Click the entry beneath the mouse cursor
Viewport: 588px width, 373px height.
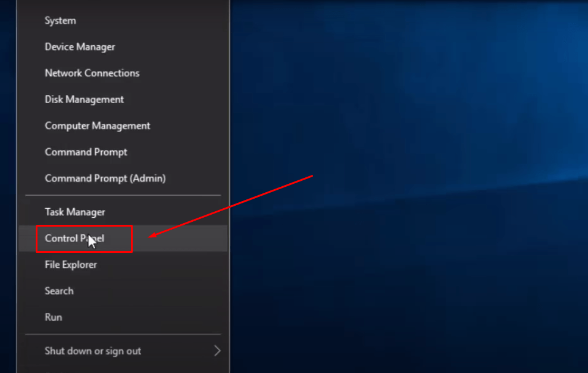coord(123,239)
